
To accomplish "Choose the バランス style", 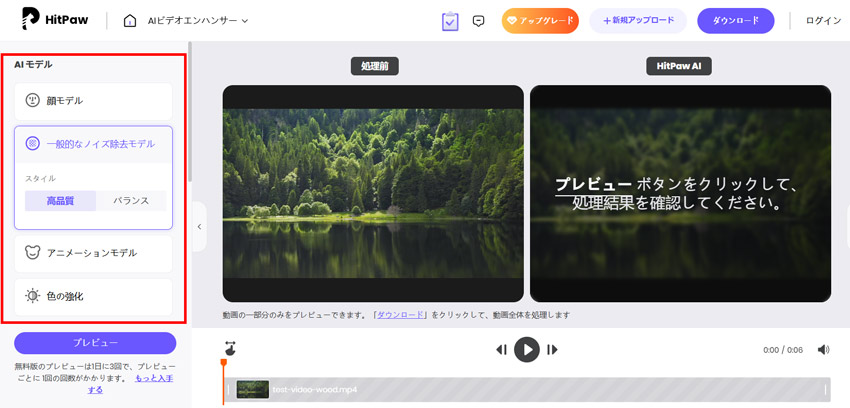I will (131, 200).
